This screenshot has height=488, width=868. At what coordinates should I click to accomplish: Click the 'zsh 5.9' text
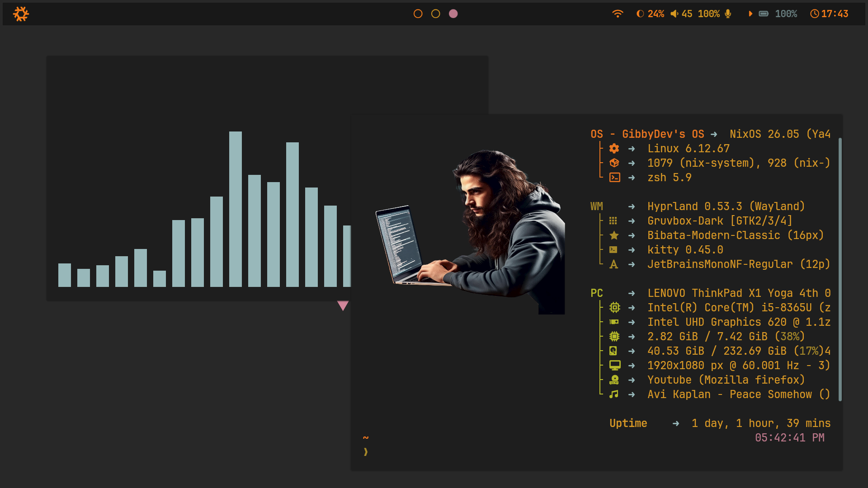click(x=670, y=178)
